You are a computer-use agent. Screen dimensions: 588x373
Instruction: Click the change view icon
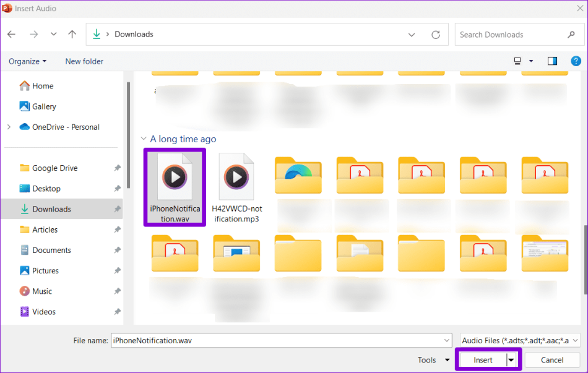tap(517, 61)
